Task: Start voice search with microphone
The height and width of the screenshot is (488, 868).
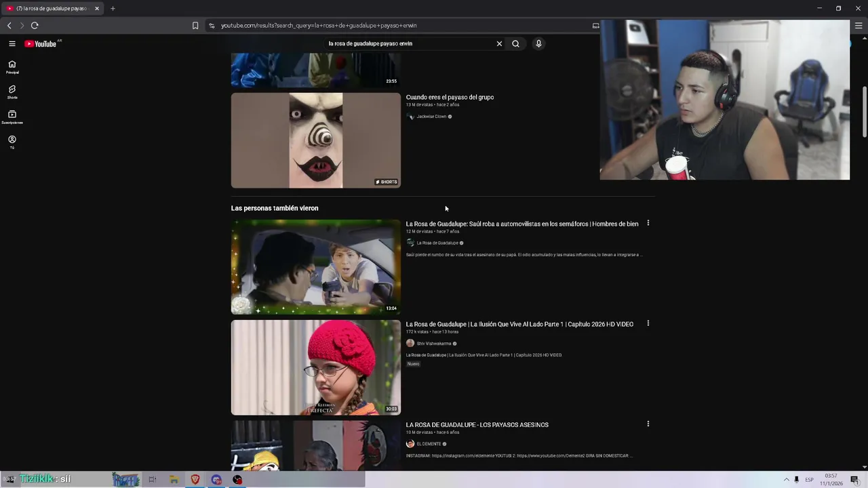Action: coord(538,43)
